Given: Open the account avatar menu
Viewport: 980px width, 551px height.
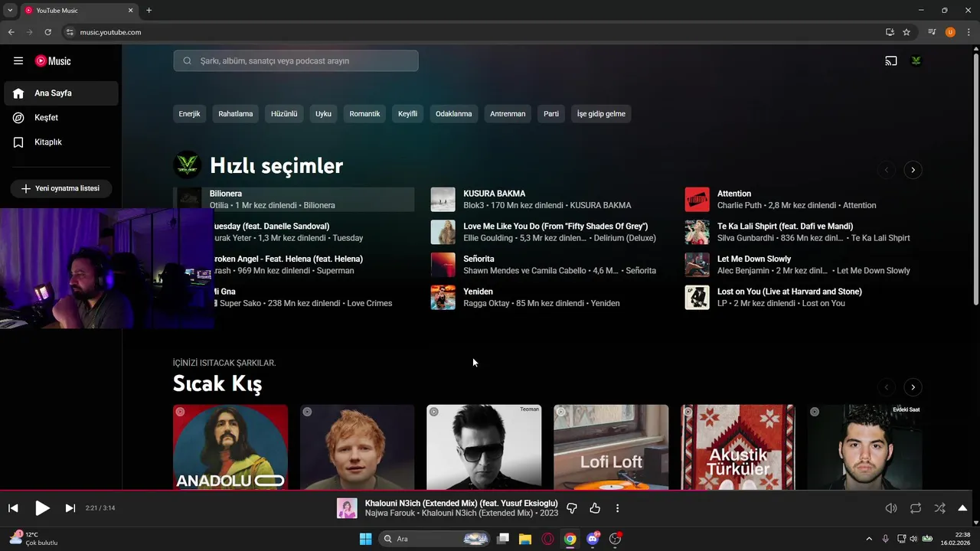Looking at the screenshot, I should pos(916,61).
